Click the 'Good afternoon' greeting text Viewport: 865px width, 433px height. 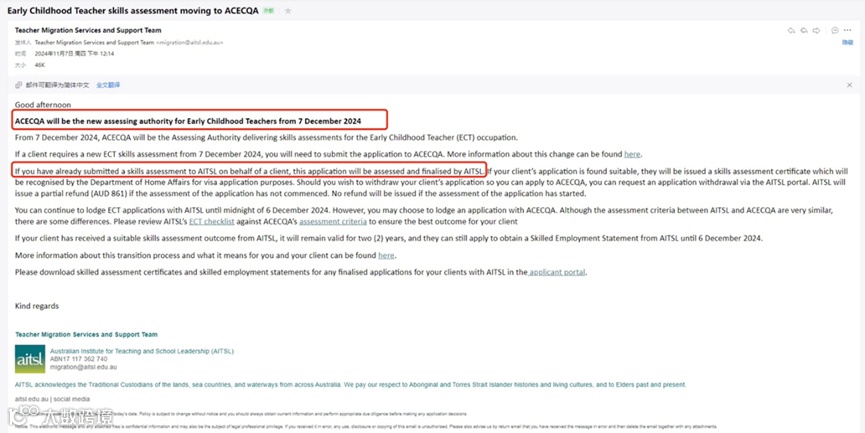tap(43, 104)
